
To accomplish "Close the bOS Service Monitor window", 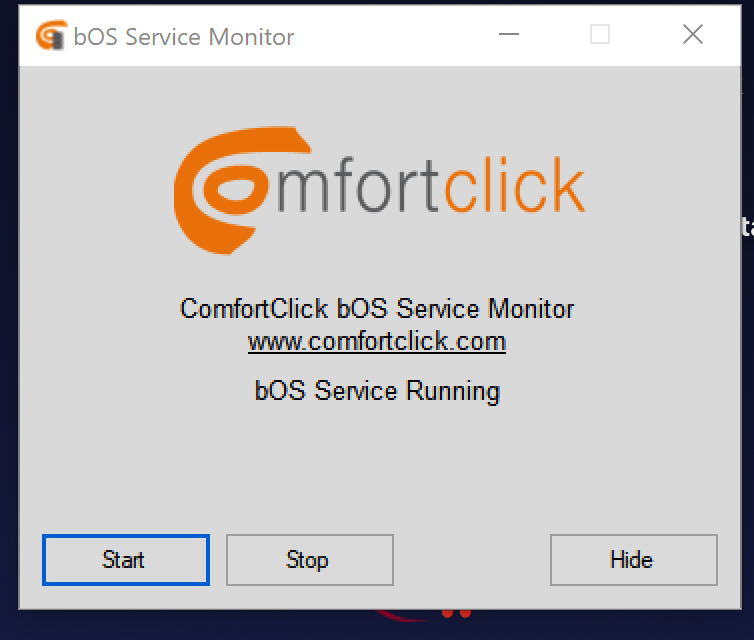I will pyautogui.click(x=692, y=36).
